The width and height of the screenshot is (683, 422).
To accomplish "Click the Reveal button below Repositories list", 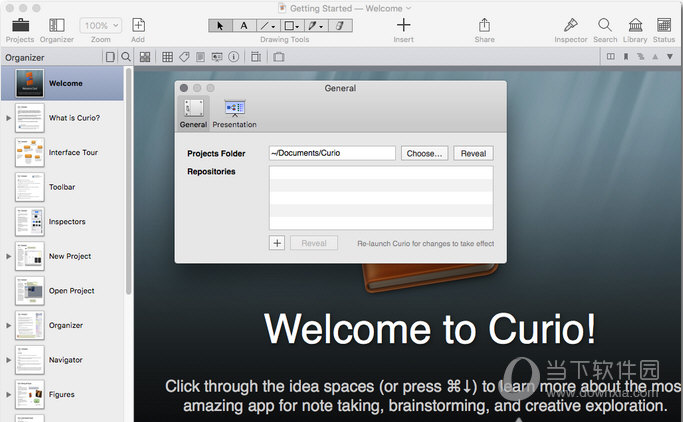I will [314, 243].
